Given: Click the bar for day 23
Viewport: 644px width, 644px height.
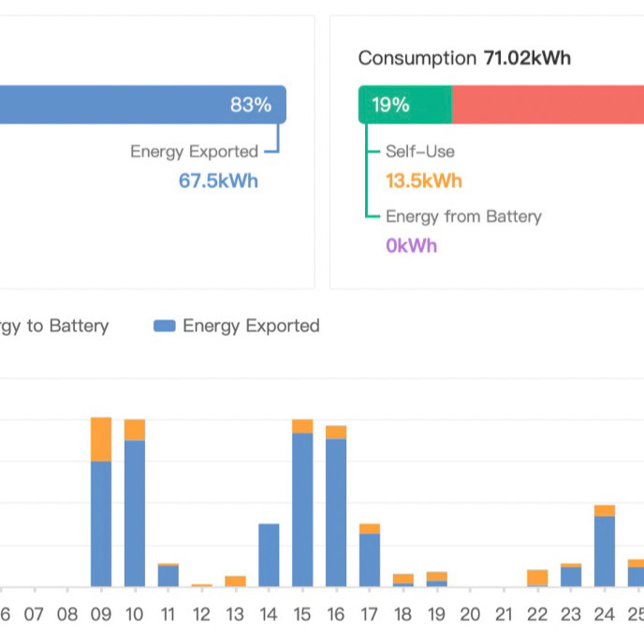Looking at the screenshot, I should 571,575.
